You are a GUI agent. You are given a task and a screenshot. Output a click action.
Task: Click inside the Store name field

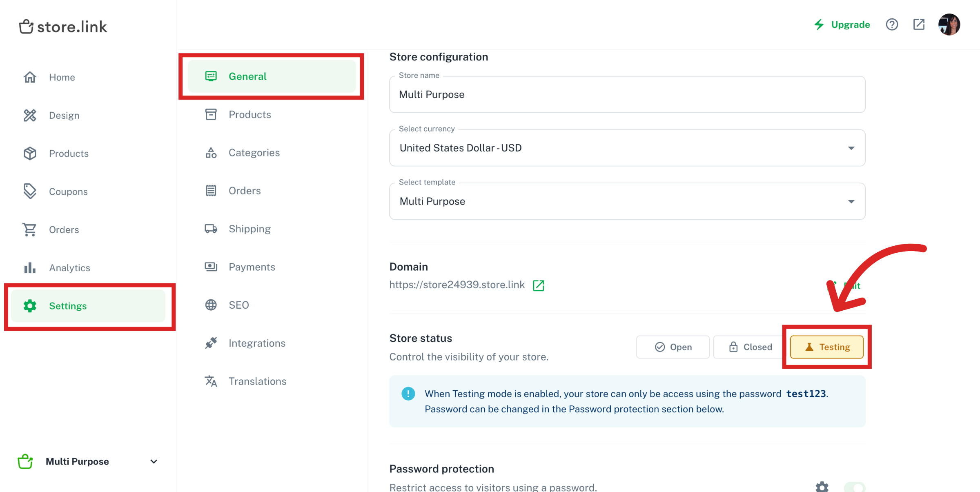tap(531, 94)
